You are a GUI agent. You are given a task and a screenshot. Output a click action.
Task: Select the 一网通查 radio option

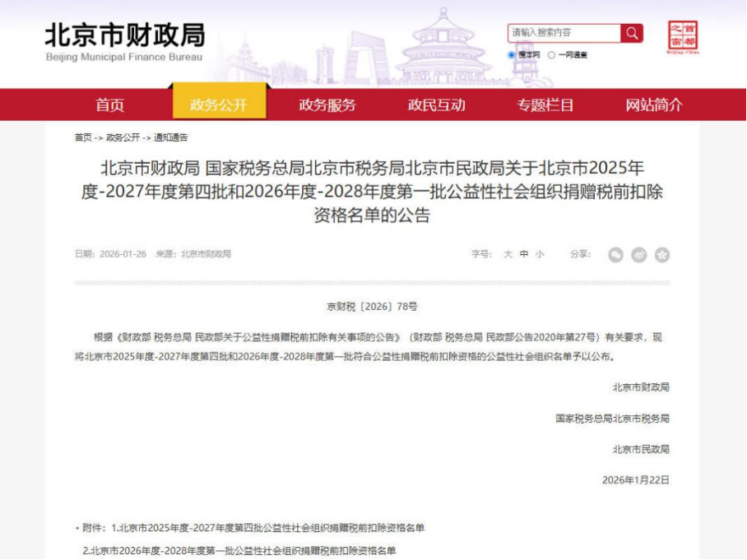click(x=551, y=55)
